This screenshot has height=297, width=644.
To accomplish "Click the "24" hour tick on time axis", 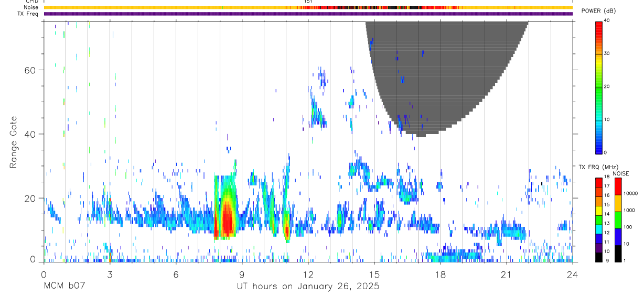I will 573,274.
